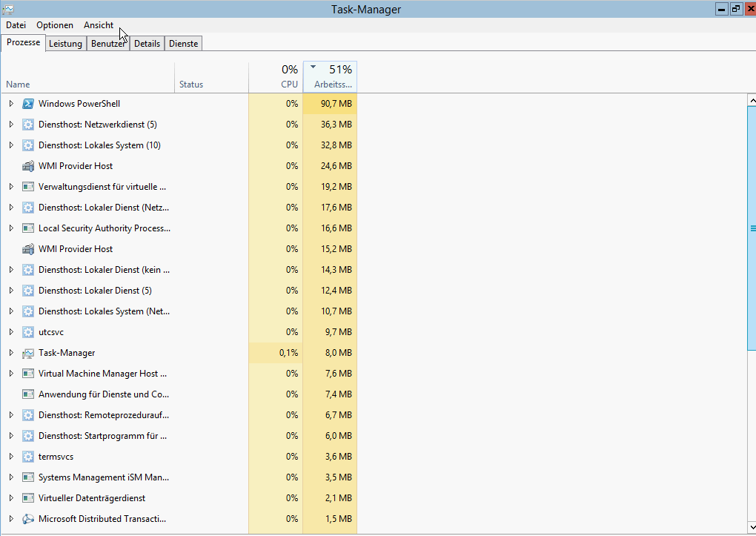Expand Microsoft Distributed Transaction entry
The width and height of the screenshot is (756, 536).
pos(11,518)
